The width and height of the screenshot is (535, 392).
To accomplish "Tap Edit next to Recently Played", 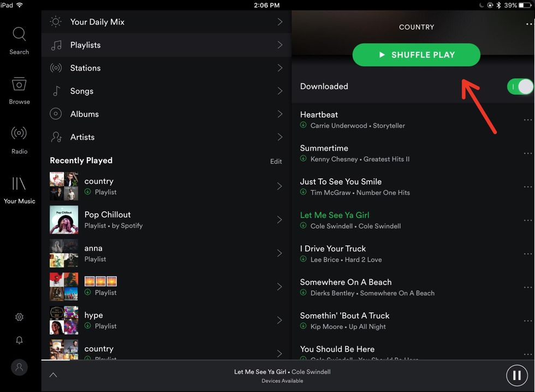I will point(276,161).
